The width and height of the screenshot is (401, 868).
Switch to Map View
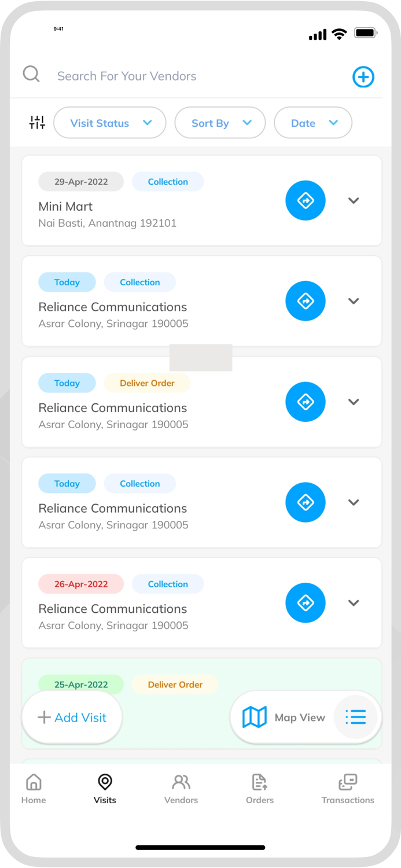point(284,718)
